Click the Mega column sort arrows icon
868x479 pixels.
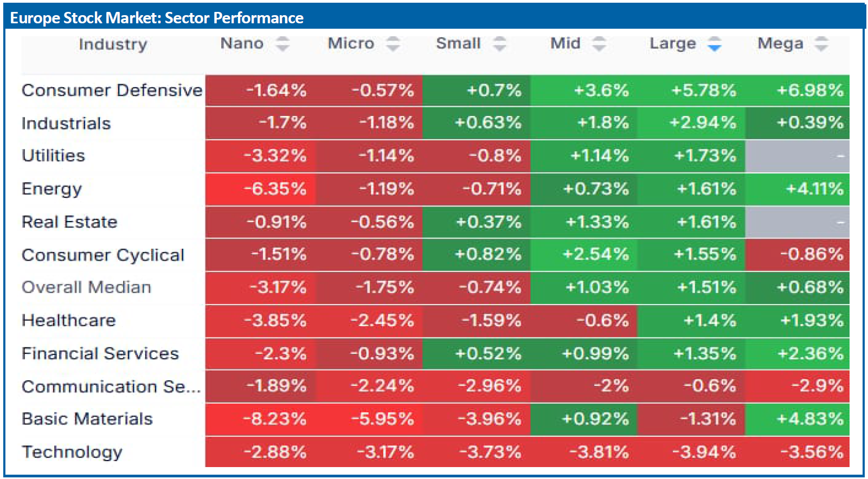point(821,44)
